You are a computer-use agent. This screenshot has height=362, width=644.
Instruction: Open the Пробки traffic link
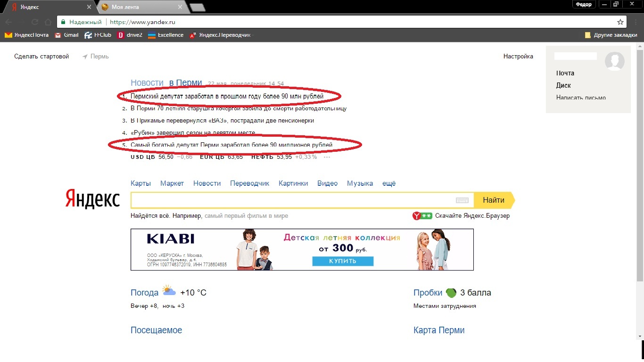[428, 293]
